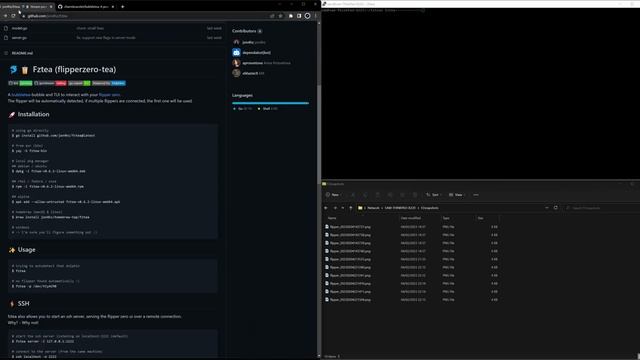
Task: Click the Go language link
Action: [x=242, y=109]
